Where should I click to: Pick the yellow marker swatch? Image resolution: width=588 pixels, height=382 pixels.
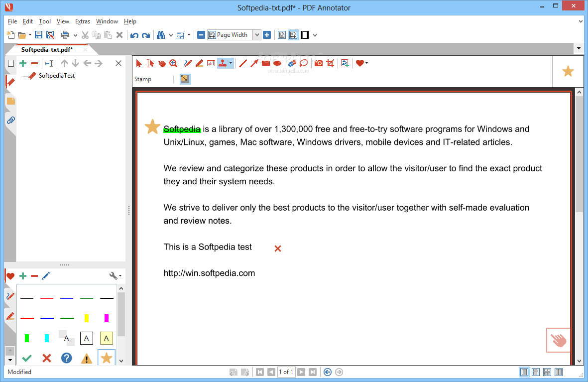coord(87,318)
